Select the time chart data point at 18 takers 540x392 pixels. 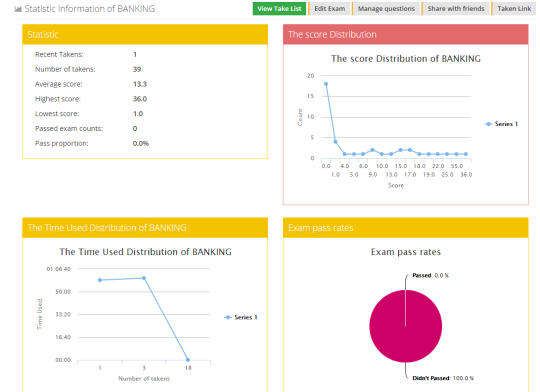(188, 360)
